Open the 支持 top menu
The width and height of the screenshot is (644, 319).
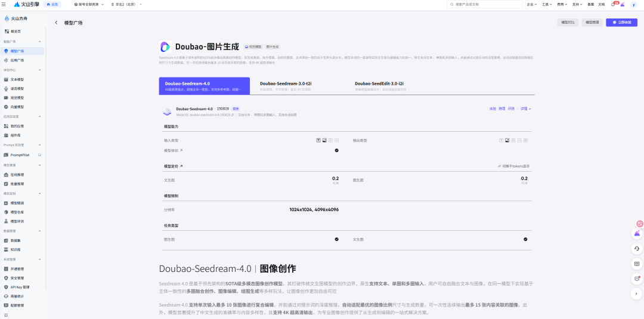pyautogui.click(x=577, y=4)
